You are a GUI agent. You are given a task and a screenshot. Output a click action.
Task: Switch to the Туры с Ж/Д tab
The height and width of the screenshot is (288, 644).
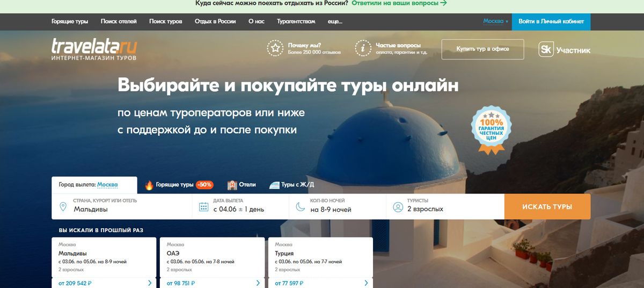(x=291, y=185)
